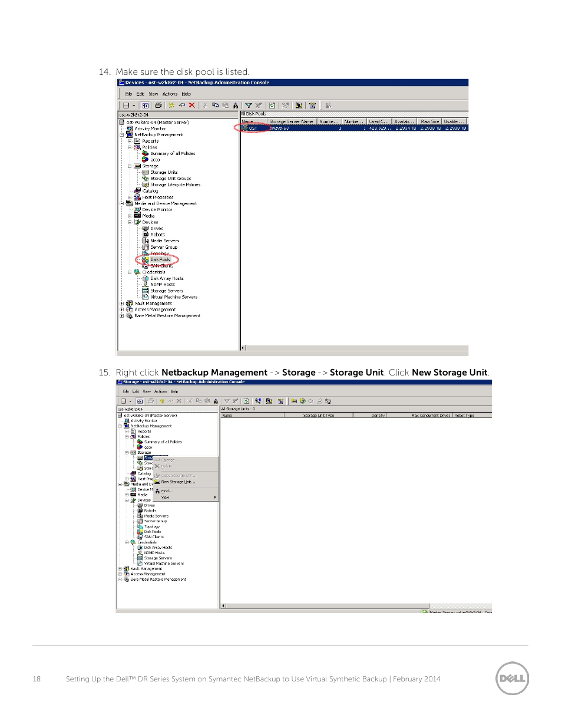The width and height of the screenshot is (562, 728).
Task: Click New star icon in Devices toolbar
Action: [171, 106]
